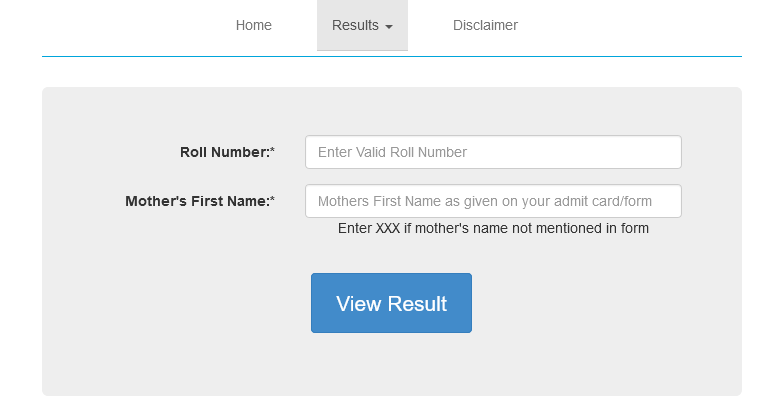The height and width of the screenshot is (418, 767).
Task: Click the 'Home' text in navbar
Action: click(253, 25)
